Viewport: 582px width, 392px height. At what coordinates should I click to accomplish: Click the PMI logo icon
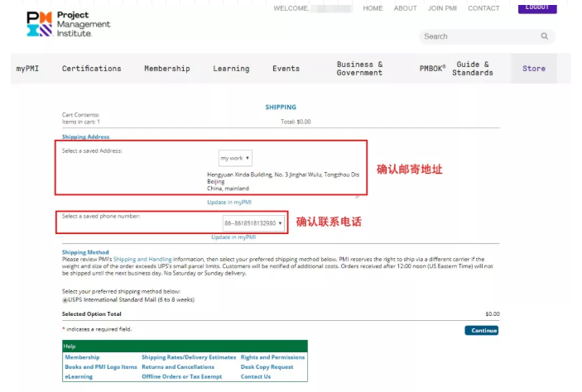click(x=39, y=23)
